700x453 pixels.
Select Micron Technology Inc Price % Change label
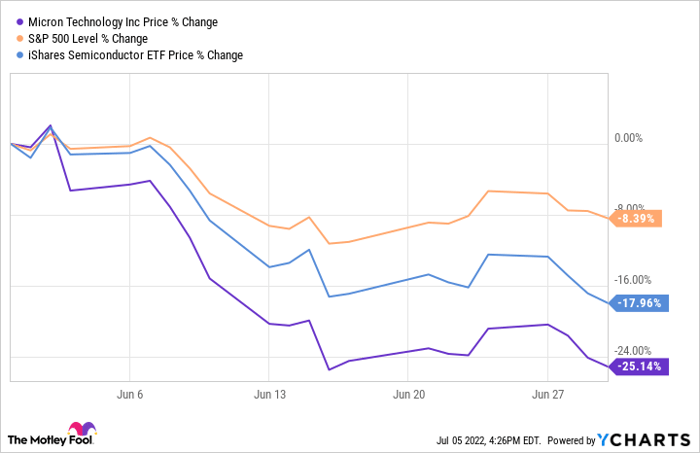tap(121, 21)
